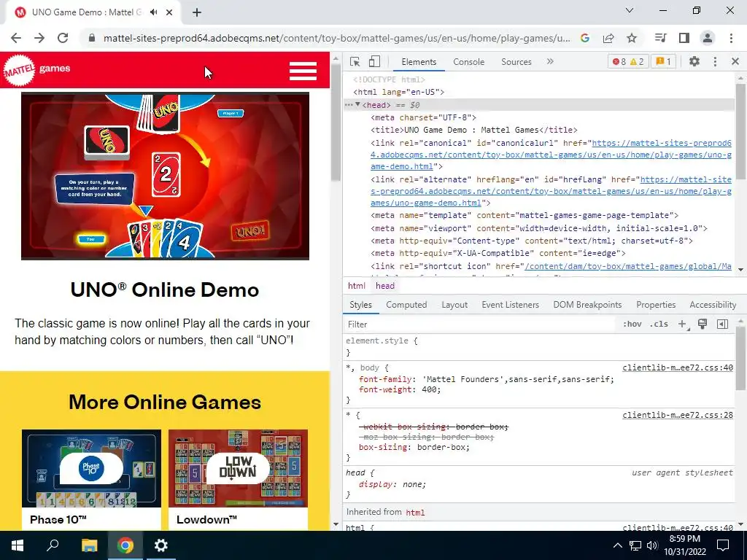This screenshot has width=747, height=560.
Task: Toggle the :hov element state button
Action: point(632,324)
